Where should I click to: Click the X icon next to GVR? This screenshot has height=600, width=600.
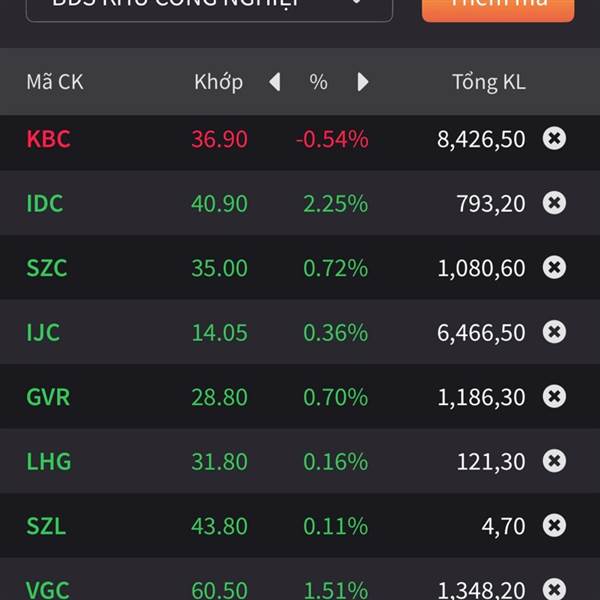[554, 397]
